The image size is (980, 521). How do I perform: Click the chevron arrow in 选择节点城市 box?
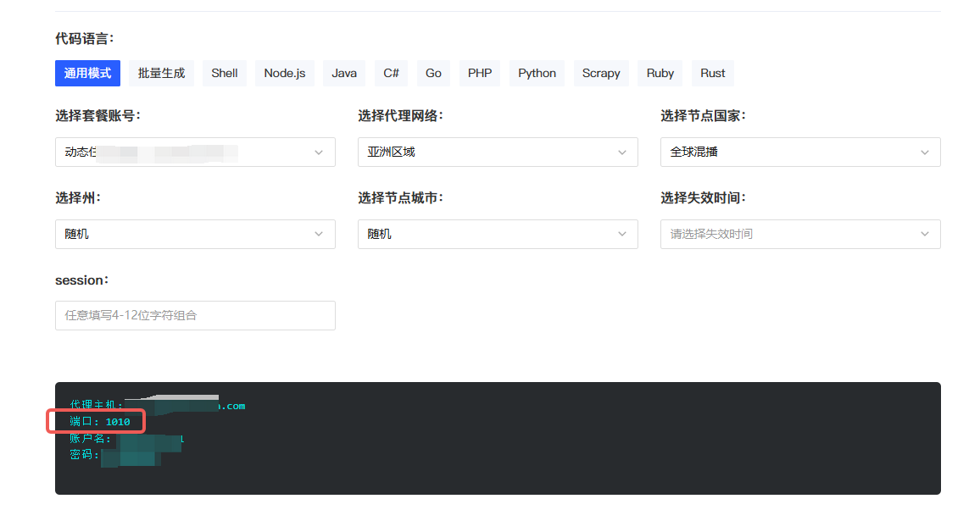pos(622,235)
